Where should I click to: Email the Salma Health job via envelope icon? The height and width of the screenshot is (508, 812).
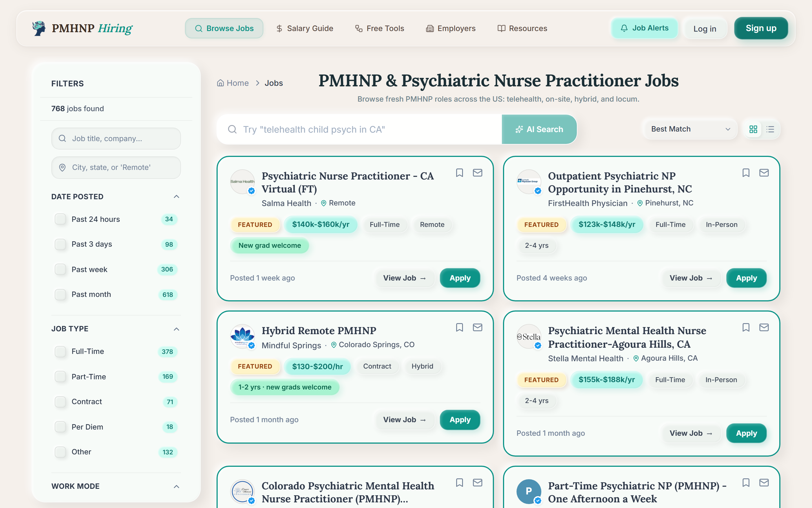pyautogui.click(x=477, y=173)
